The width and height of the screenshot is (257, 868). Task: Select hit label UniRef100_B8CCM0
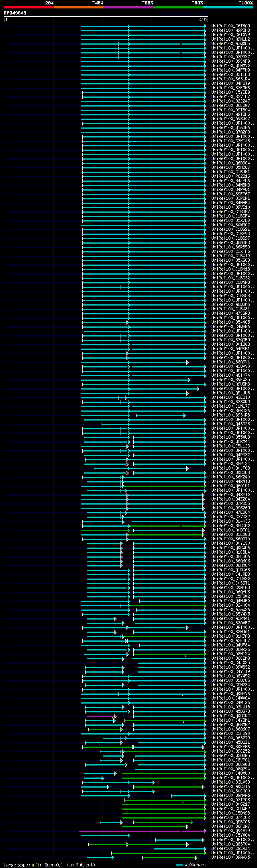point(230,525)
